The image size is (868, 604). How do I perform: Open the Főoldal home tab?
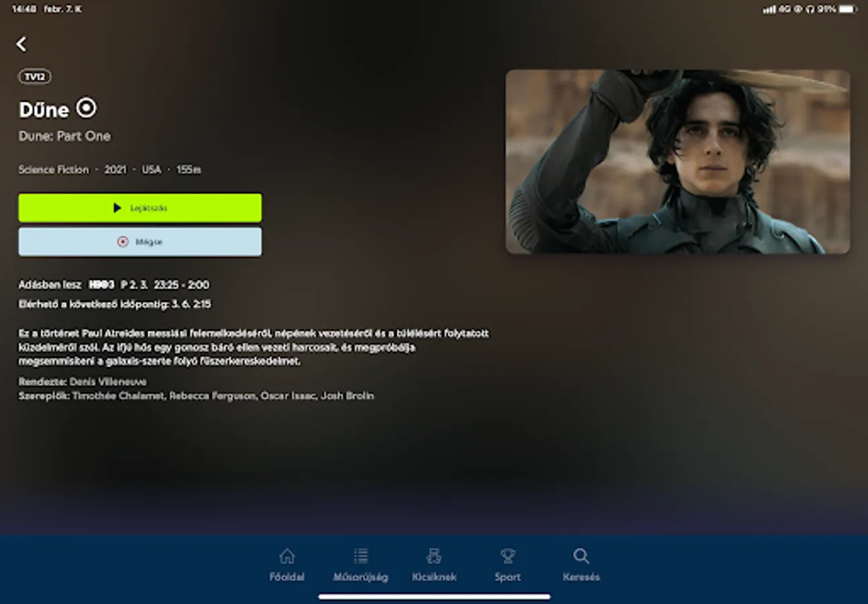click(287, 564)
